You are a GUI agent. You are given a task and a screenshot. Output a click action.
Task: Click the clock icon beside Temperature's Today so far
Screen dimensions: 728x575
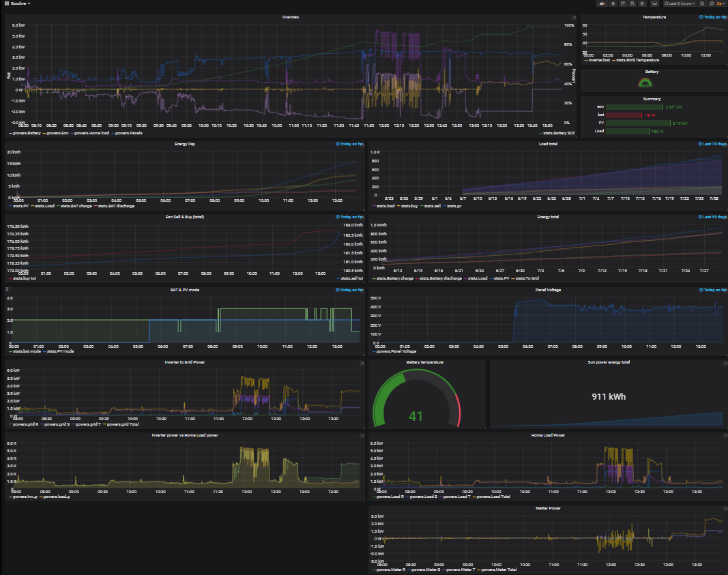(701, 17)
